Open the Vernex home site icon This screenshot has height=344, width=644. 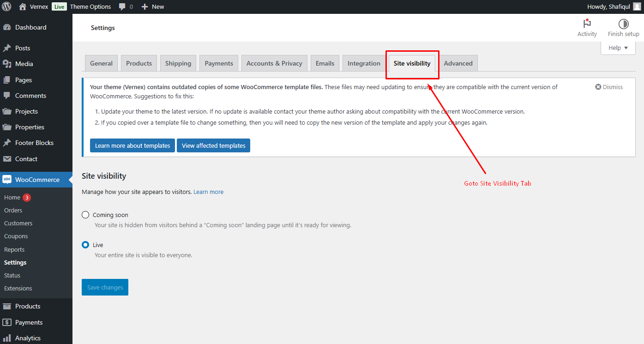(23, 6)
